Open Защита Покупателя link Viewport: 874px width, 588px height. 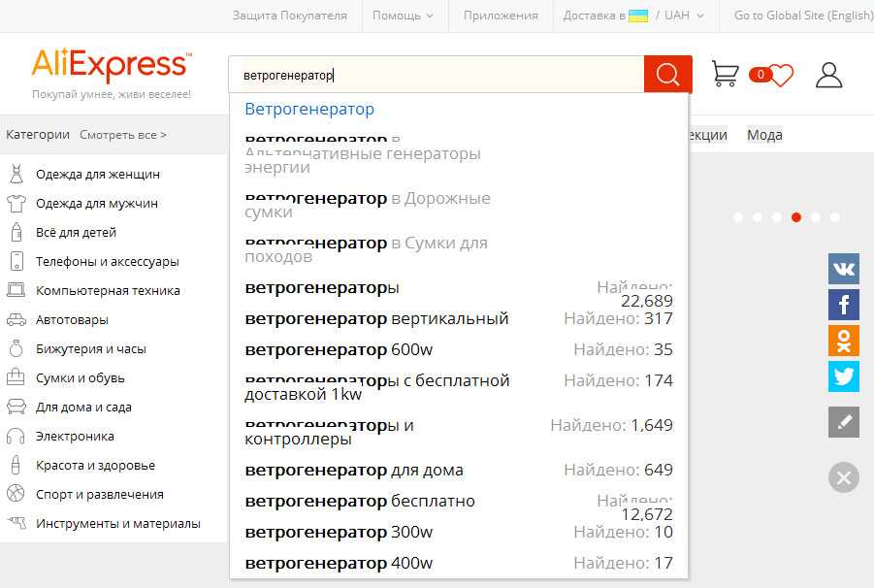290,16
